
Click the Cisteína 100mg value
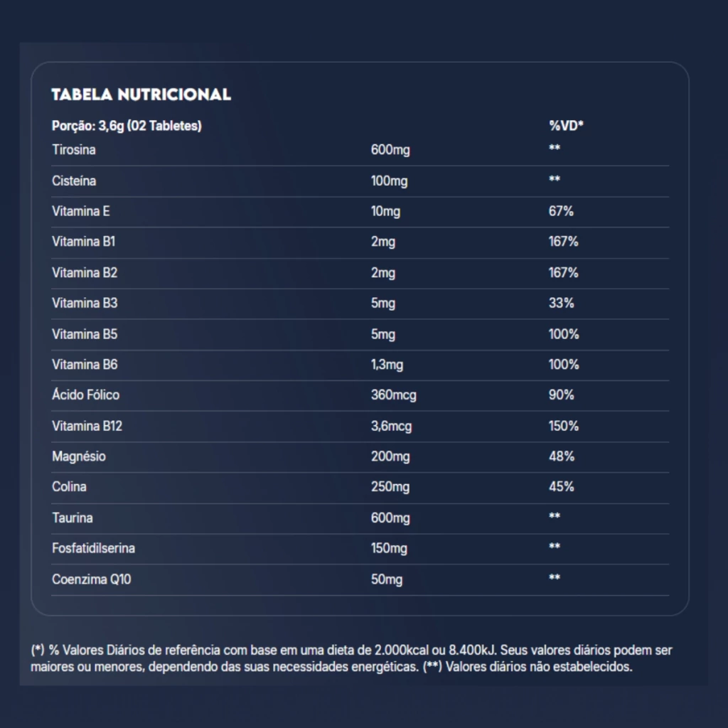click(389, 181)
